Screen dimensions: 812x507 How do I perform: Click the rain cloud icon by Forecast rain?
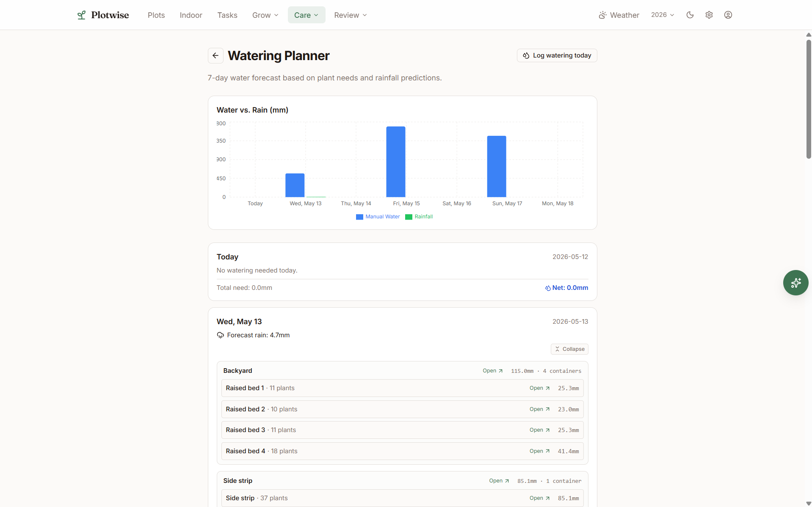pos(220,335)
